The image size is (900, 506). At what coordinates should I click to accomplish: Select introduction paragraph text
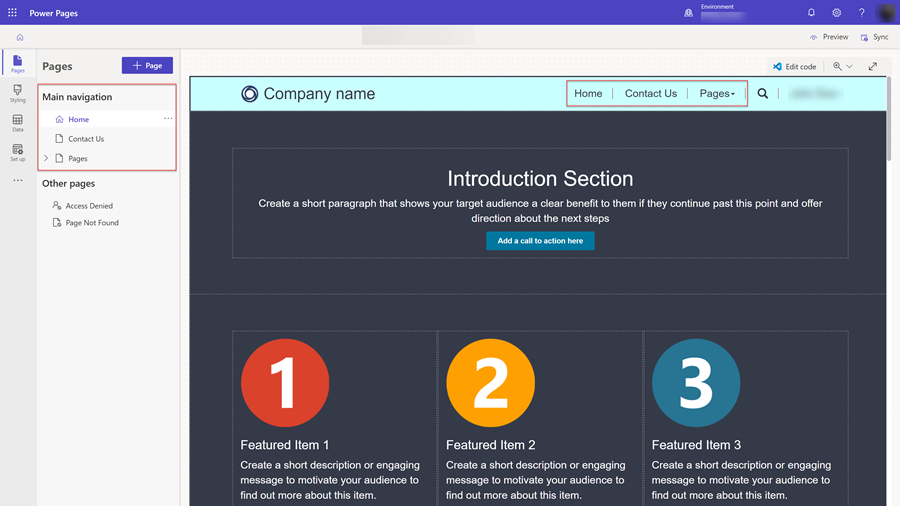(x=540, y=211)
